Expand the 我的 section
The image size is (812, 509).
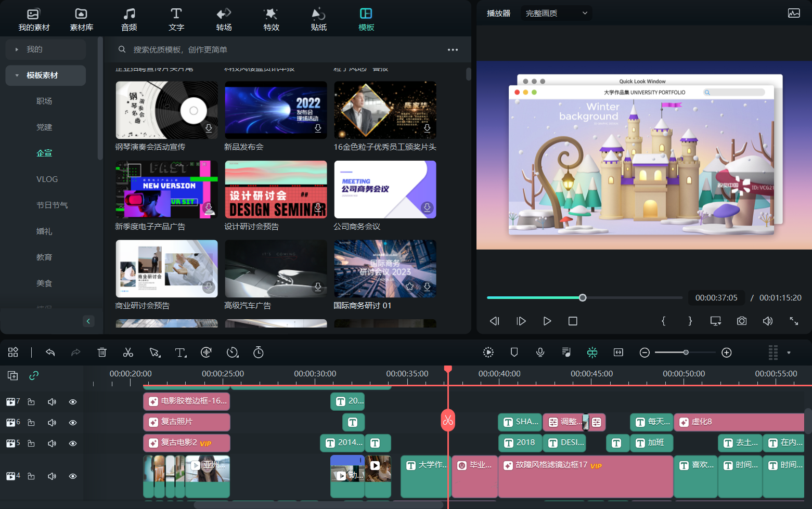click(x=17, y=49)
